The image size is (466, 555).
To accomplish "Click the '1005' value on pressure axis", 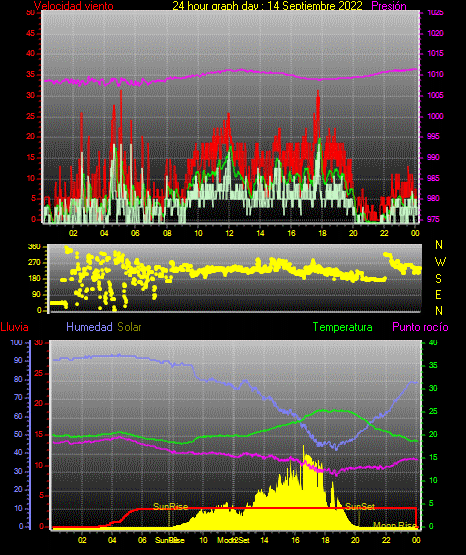I will [435, 95].
